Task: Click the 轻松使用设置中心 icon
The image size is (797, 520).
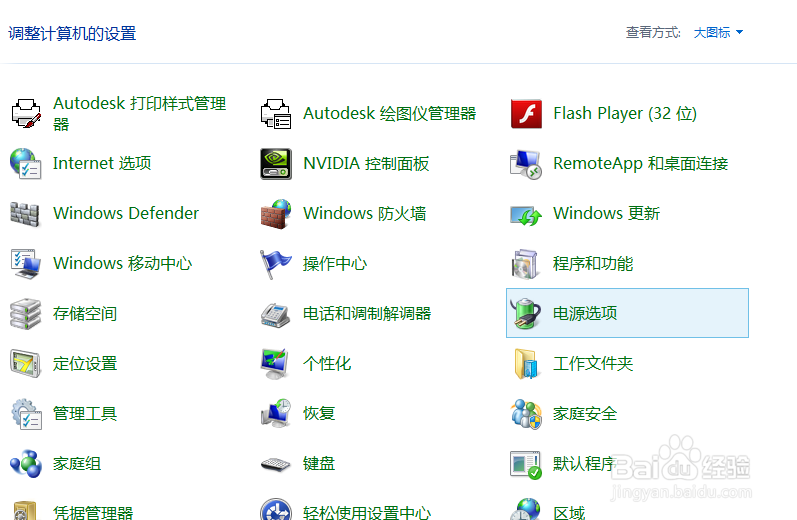Action: click(276, 510)
